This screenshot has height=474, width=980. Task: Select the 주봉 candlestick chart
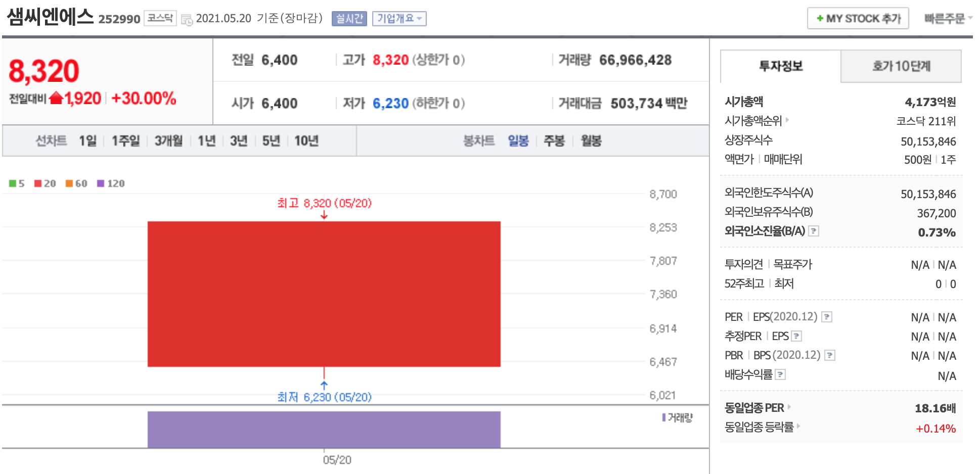(x=554, y=140)
